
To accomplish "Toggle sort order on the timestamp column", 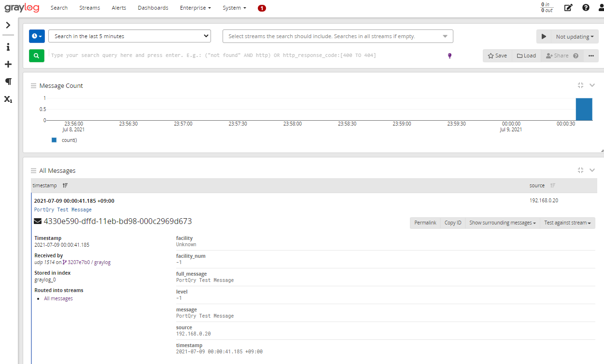I will (x=65, y=185).
